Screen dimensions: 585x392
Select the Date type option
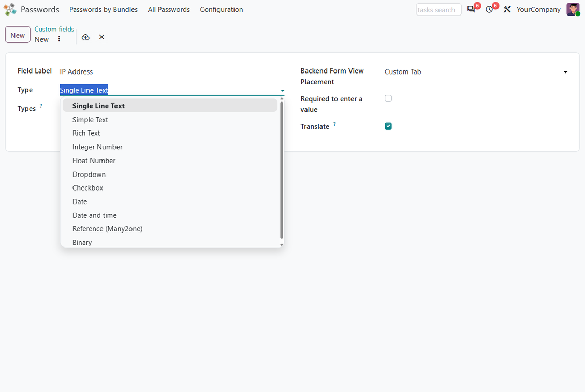pyautogui.click(x=170, y=201)
